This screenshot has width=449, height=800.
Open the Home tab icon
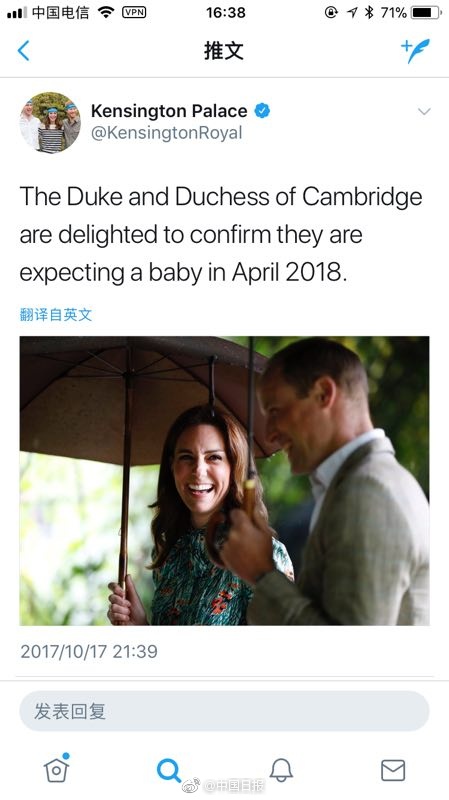tap(56, 769)
